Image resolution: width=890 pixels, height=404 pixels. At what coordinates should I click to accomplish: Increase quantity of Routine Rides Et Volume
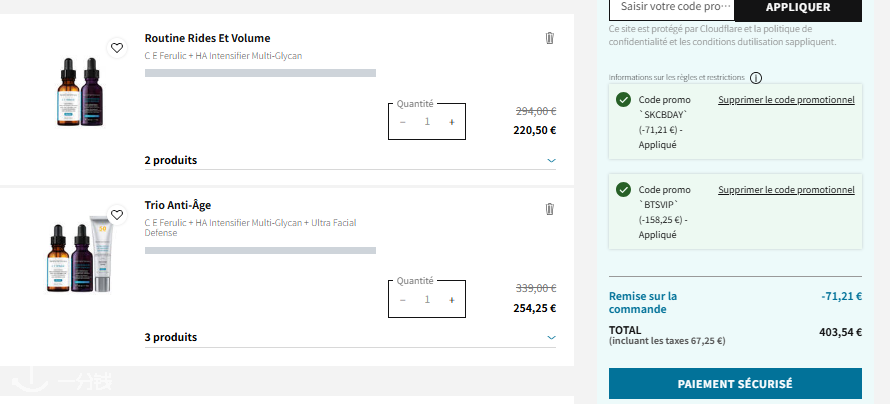click(x=452, y=122)
